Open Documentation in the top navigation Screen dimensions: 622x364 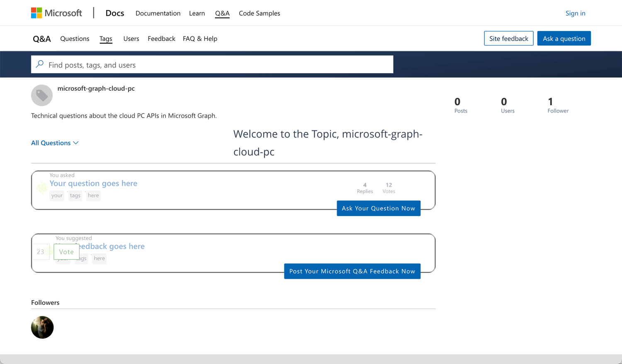point(158,13)
